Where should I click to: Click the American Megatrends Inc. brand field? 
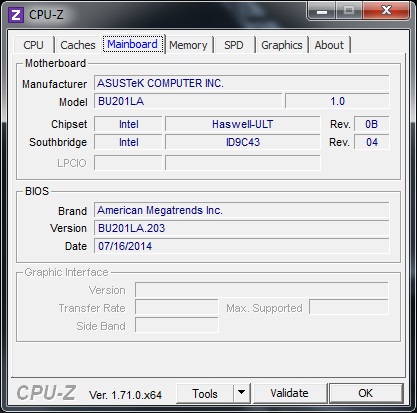click(x=242, y=210)
